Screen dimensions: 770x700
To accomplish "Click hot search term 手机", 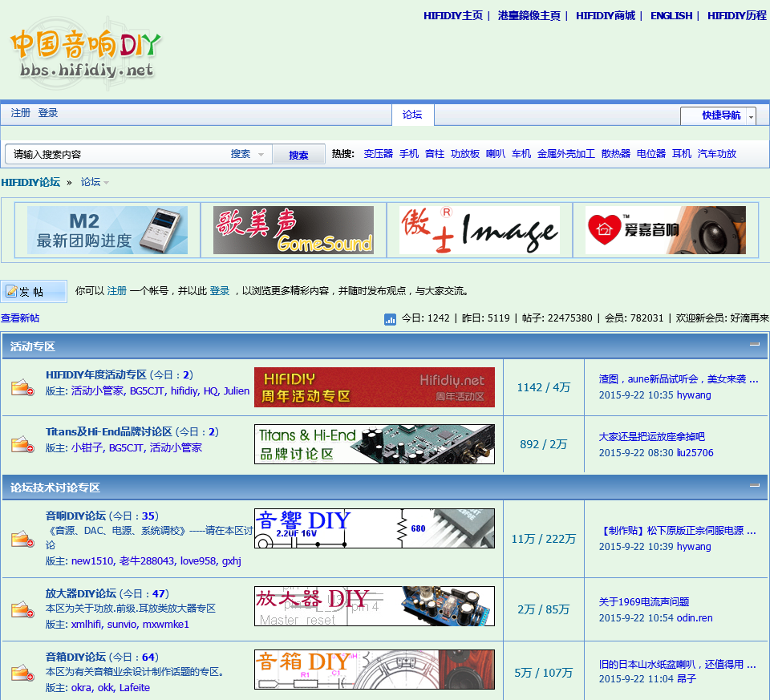I will pyautogui.click(x=408, y=154).
